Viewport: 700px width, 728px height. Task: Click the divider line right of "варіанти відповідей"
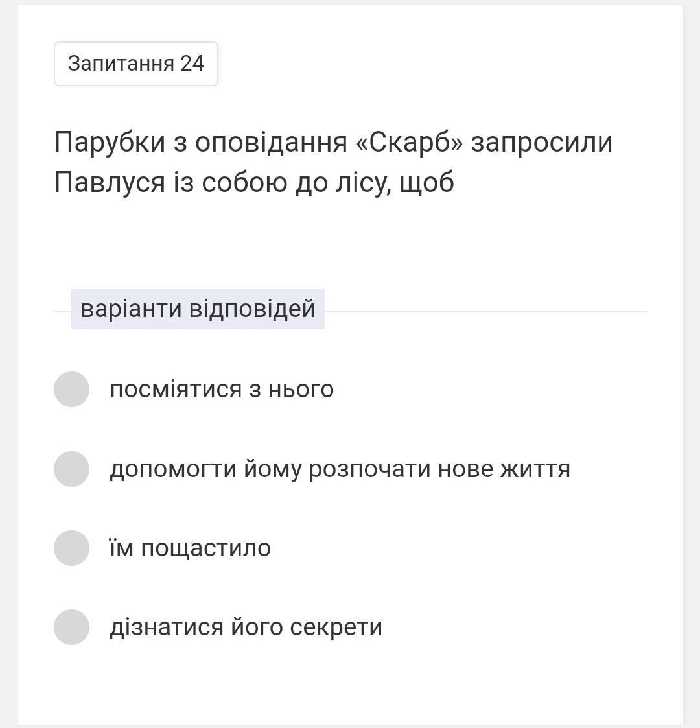(x=485, y=312)
